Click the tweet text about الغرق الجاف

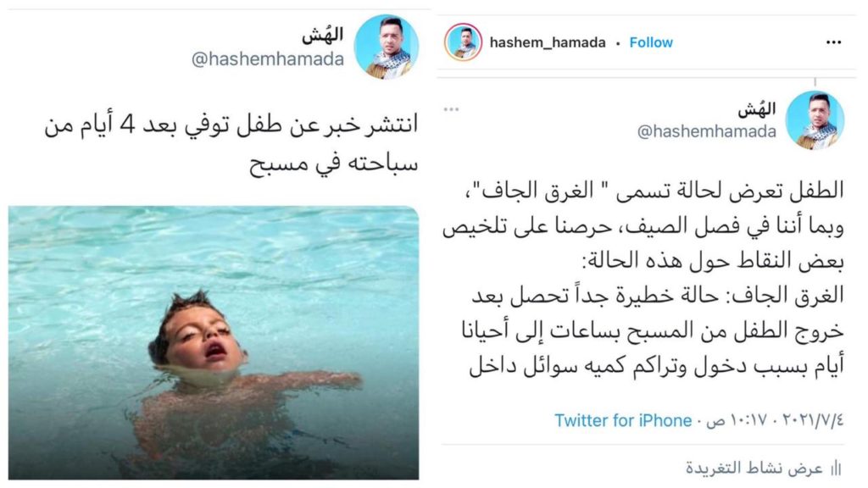coord(643,278)
